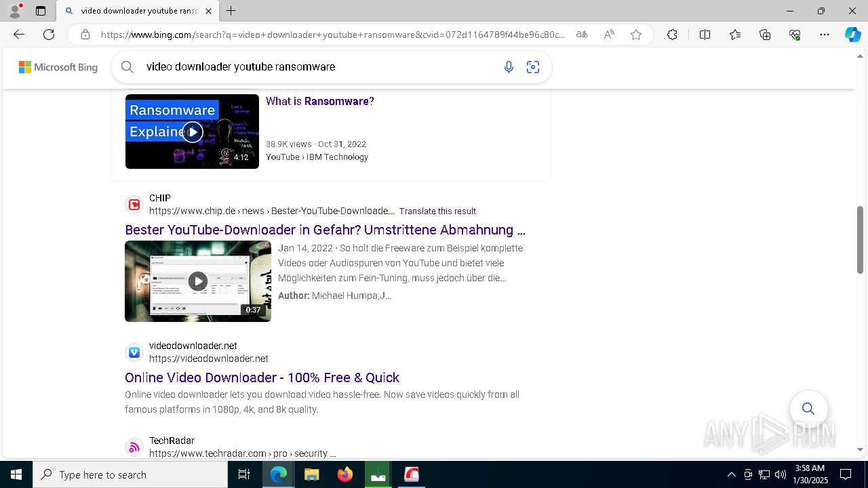Screen dimensions: 868x488
Task: Click the search magnifier in Bing box
Action: 127,67
